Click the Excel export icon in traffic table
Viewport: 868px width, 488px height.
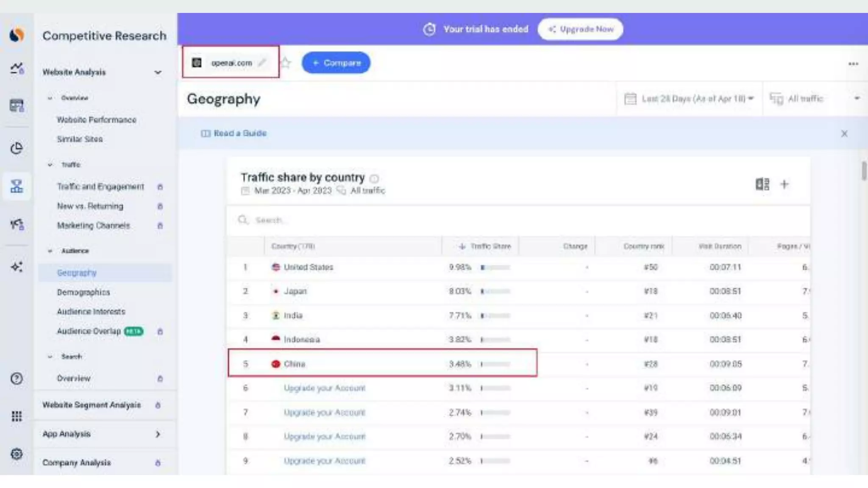pyautogui.click(x=762, y=184)
